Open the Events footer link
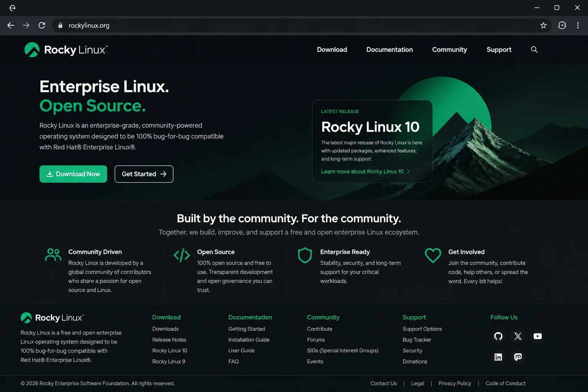 point(315,361)
